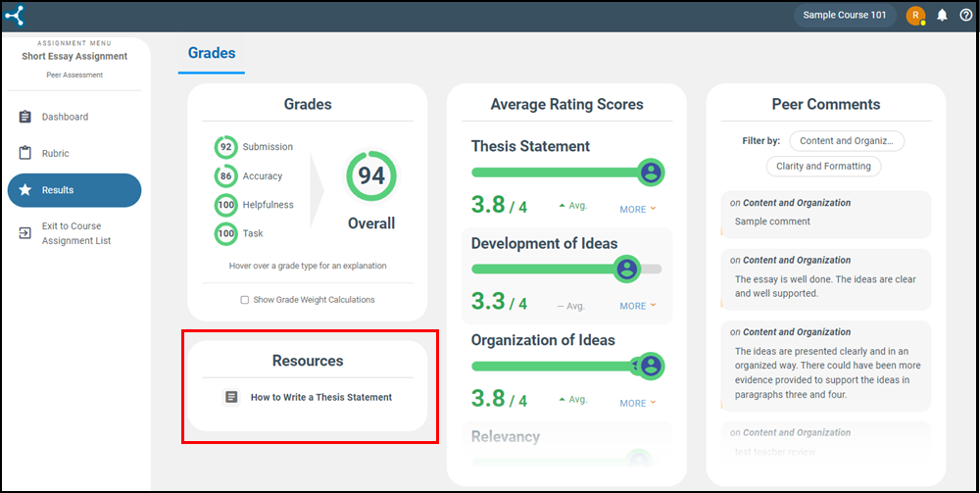Click the Rubric sidebar icon
980x493 pixels.
(25, 153)
